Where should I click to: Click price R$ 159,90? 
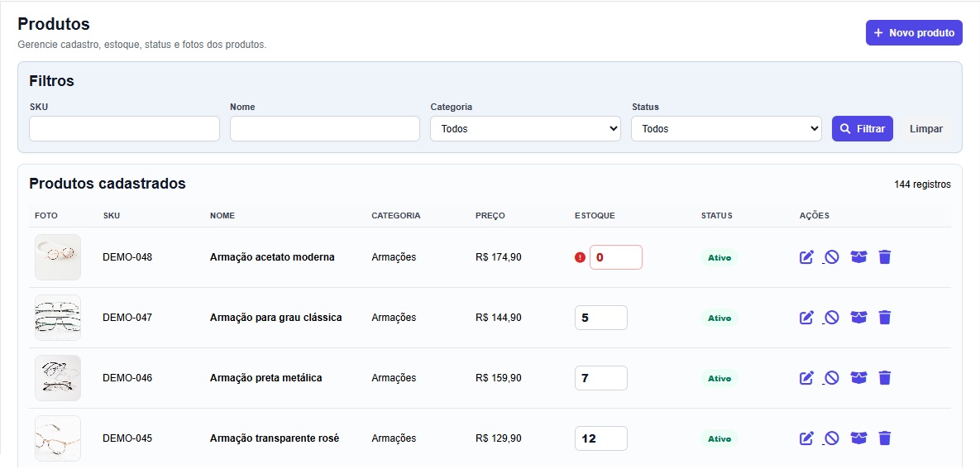coord(498,378)
